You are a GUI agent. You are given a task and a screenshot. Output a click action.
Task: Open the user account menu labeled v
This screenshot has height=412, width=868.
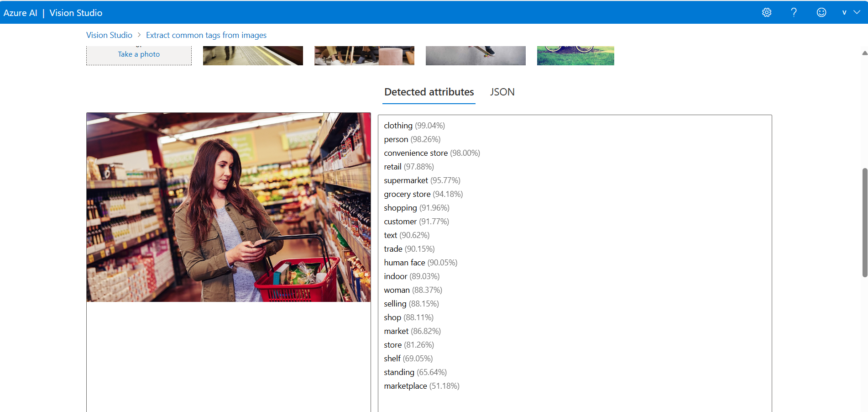[844, 12]
